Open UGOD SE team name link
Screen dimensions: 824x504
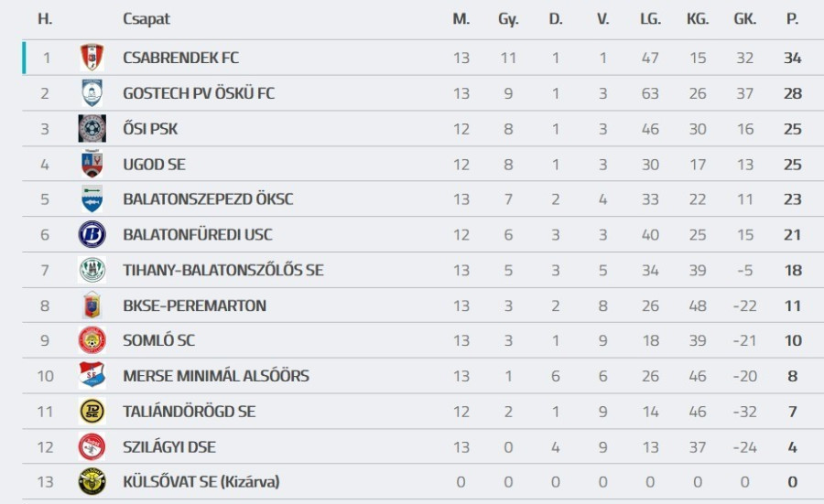(154, 165)
